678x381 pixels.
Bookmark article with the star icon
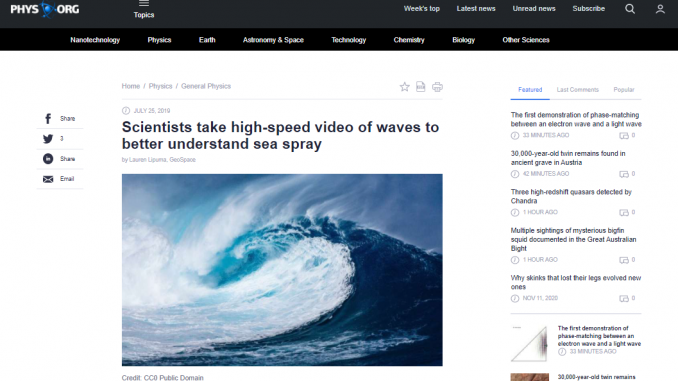[x=404, y=87]
